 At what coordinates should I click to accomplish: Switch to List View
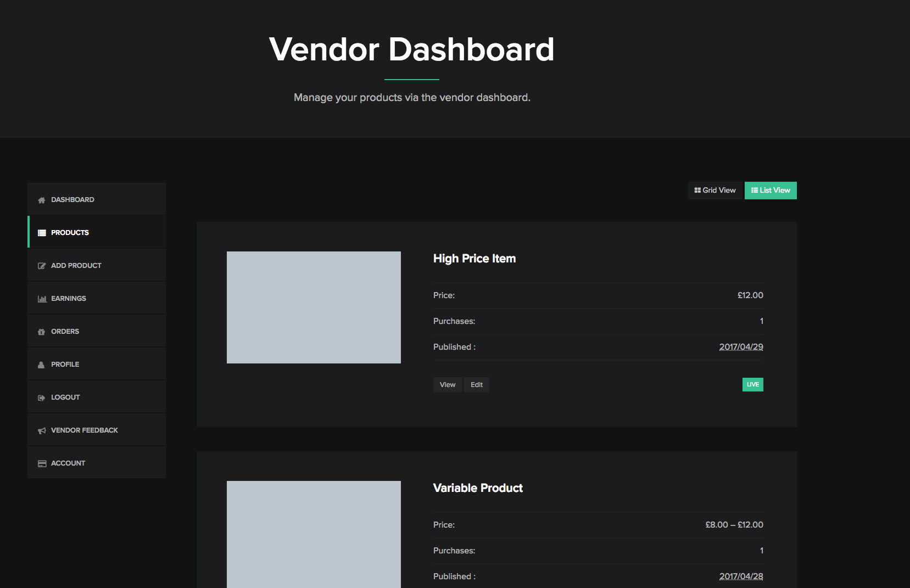click(771, 191)
